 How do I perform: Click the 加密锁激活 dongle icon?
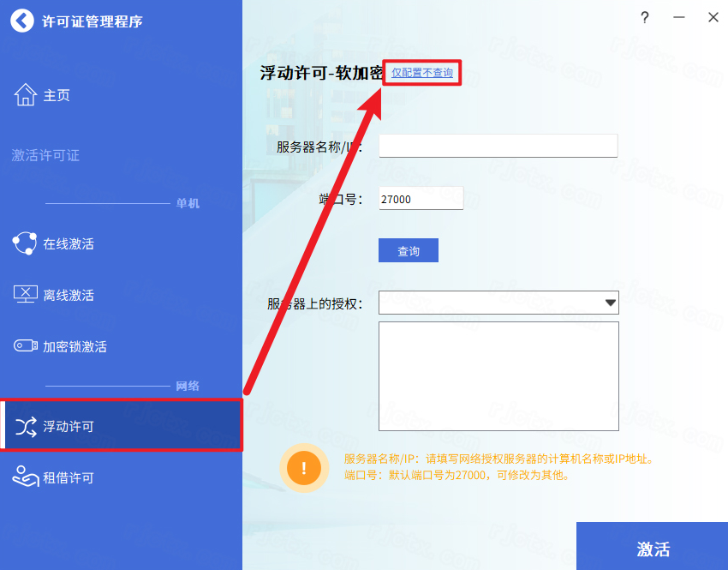[x=26, y=345]
